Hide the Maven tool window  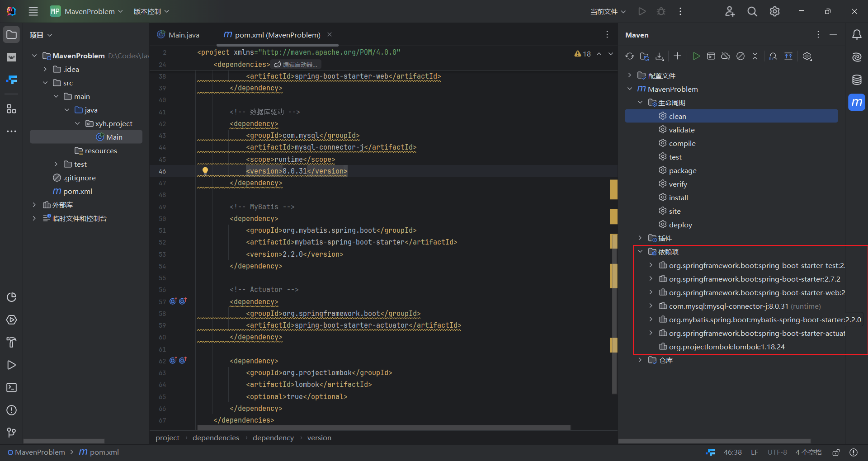833,34
